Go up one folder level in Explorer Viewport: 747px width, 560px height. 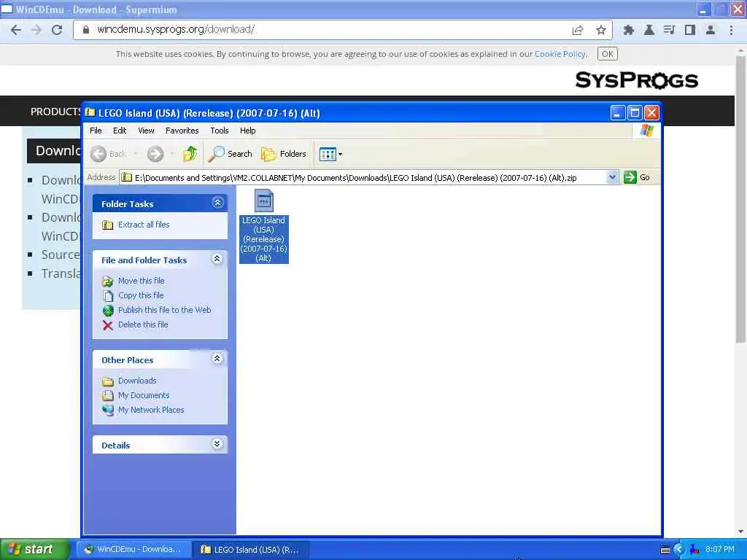pos(190,154)
